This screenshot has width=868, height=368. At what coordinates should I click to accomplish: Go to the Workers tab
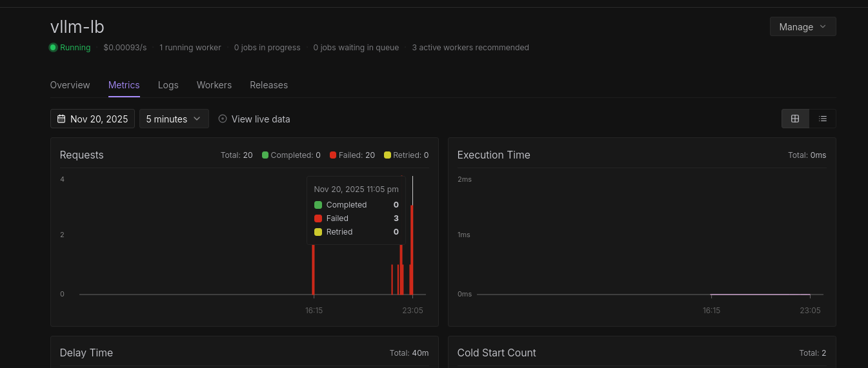coord(214,85)
